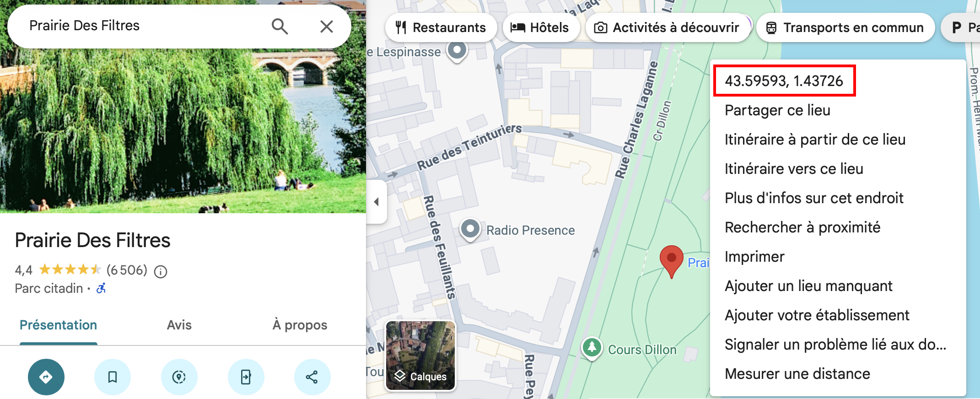Select Transports en commun chip
Viewport: 980px width, 399px height.
tap(845, 27)
